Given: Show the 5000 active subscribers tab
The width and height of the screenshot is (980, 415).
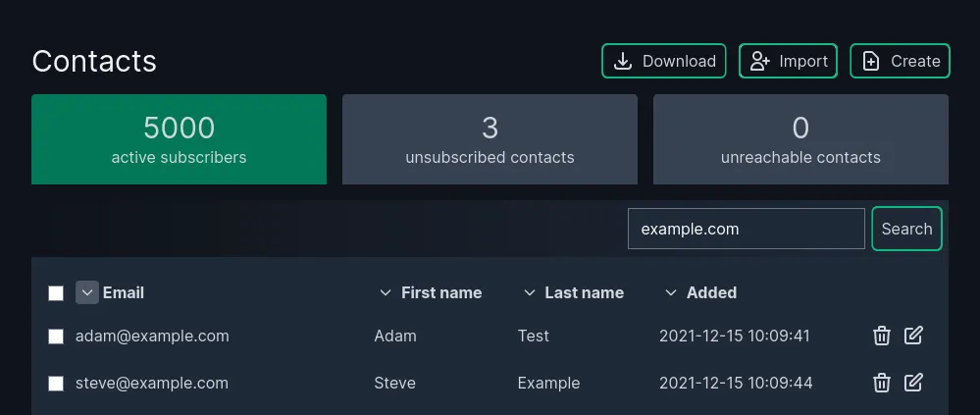Looking at the screenshot, I should point(179,139).
